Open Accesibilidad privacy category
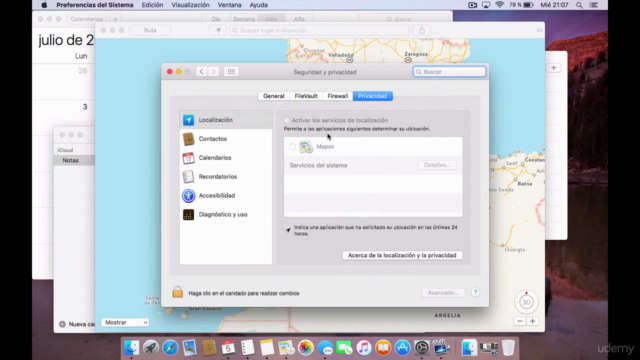640x360 pixels. click(x=226, y=196)
